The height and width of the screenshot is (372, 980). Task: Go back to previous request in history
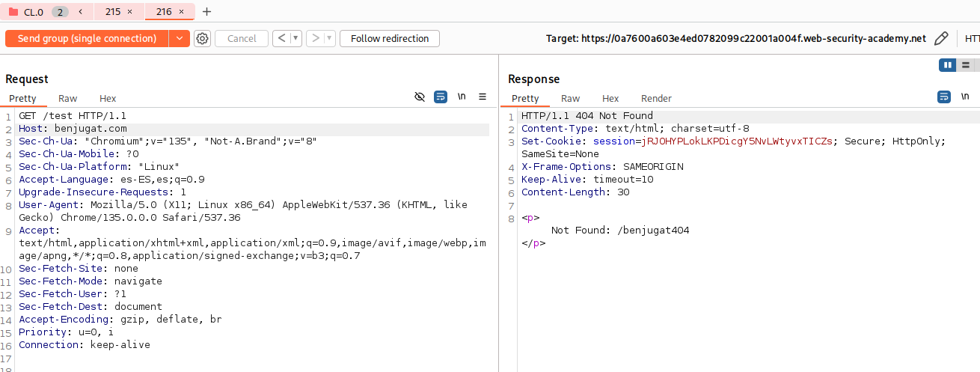(281, 38)
